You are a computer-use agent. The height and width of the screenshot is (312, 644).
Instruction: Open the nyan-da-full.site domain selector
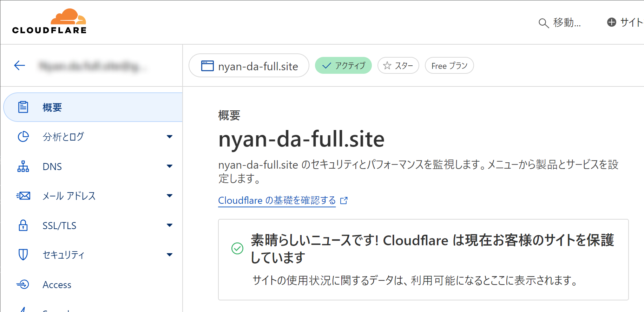click(x=249, y=65)
